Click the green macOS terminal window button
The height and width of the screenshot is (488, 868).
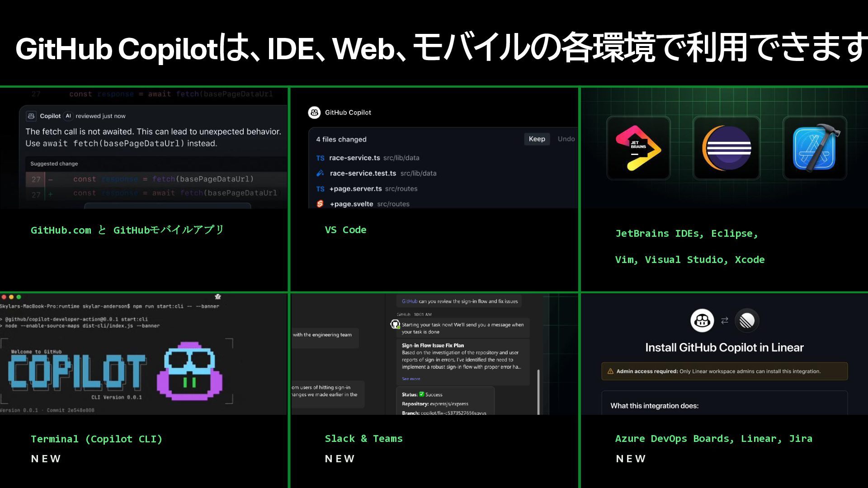click(19, 297)
